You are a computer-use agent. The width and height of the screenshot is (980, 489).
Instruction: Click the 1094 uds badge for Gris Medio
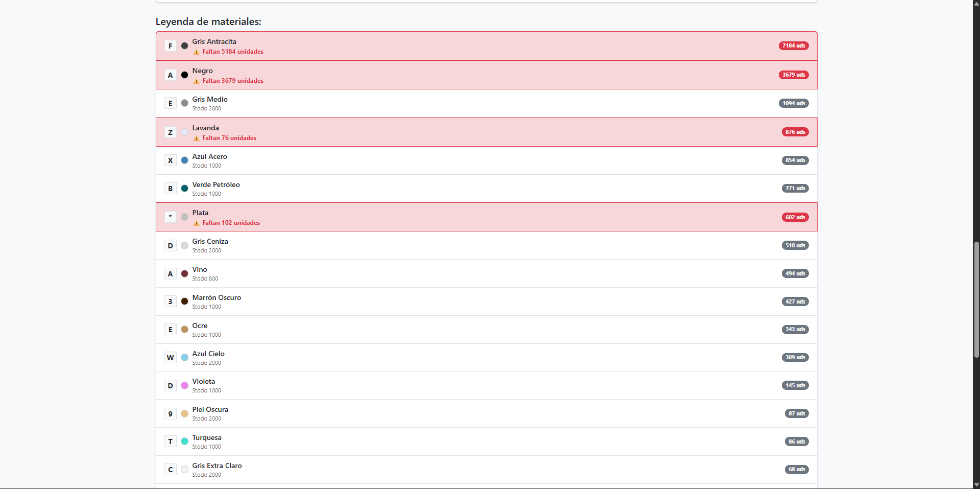(x=794, y=103)
